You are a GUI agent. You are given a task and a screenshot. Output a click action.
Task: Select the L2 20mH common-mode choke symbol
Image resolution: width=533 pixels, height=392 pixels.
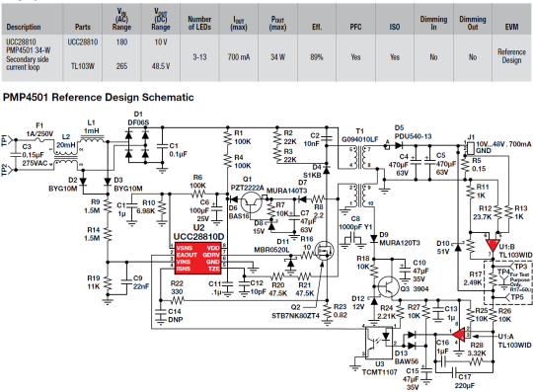pyautogui.click(x=65, y=156)
